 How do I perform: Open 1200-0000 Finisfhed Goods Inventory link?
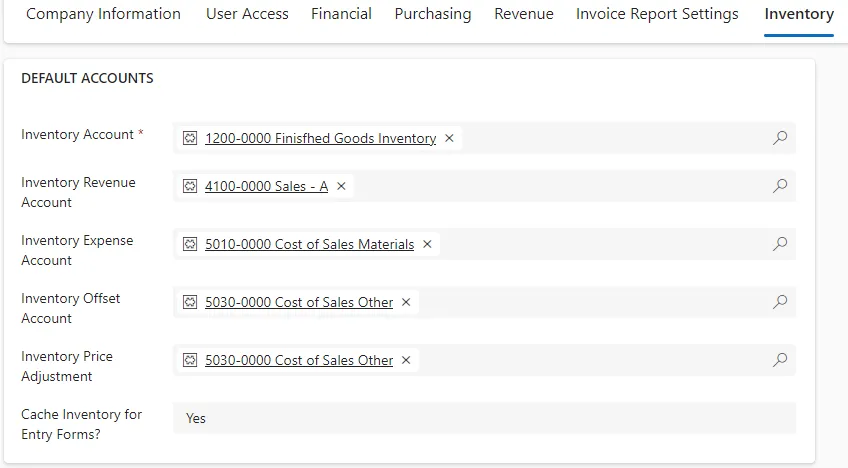pyautogui.click(x=320, y=139)
